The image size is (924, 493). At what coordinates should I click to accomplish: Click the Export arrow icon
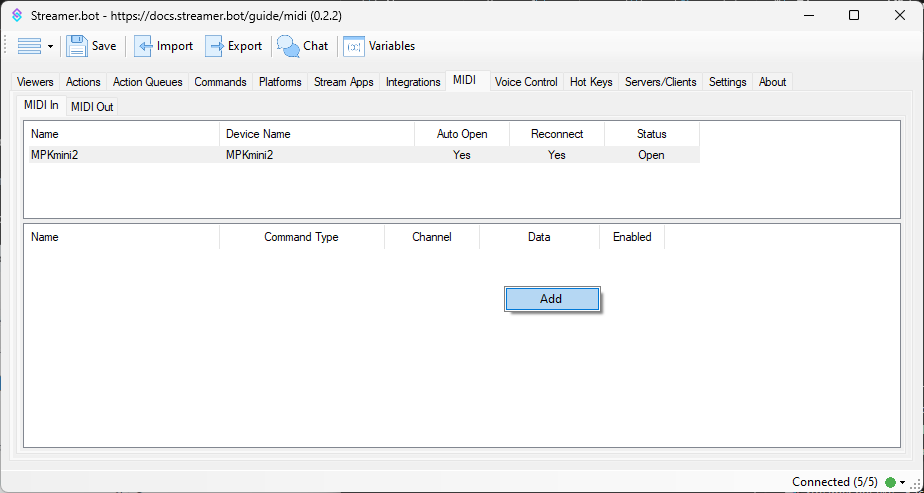coord(215,46)
